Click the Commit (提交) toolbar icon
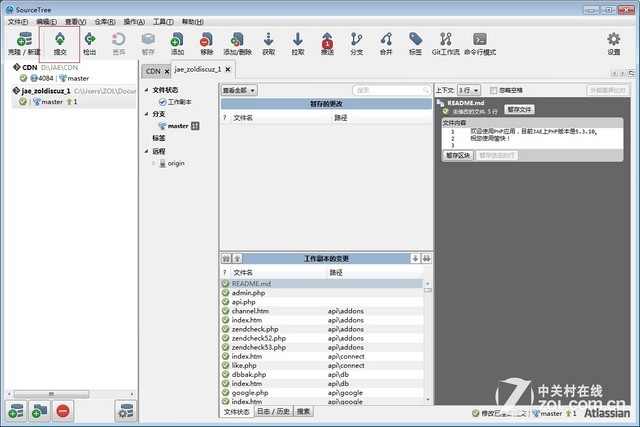Viewport: 640px width, 427px height. [61, 42]
